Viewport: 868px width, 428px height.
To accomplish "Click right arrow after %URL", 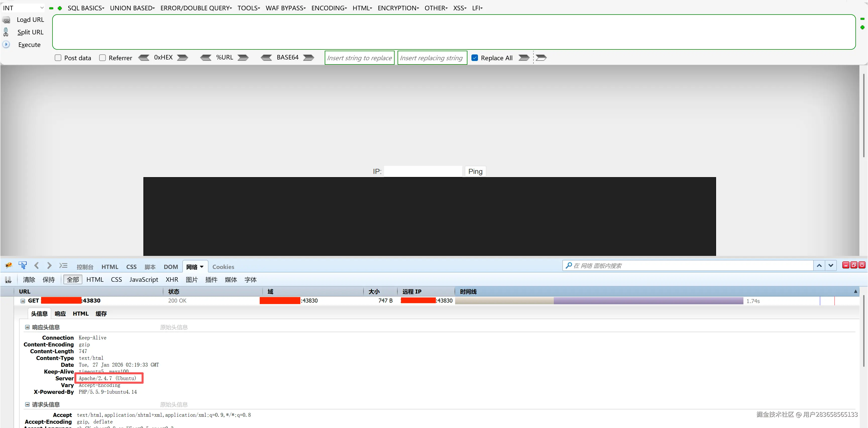I will (243, 57).
